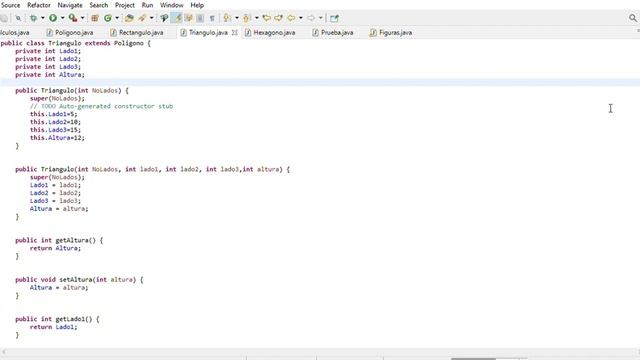Viewport: 640px width, 360px height.
Task: Switch to the Prueba.java tab
Action: [333, 32]
